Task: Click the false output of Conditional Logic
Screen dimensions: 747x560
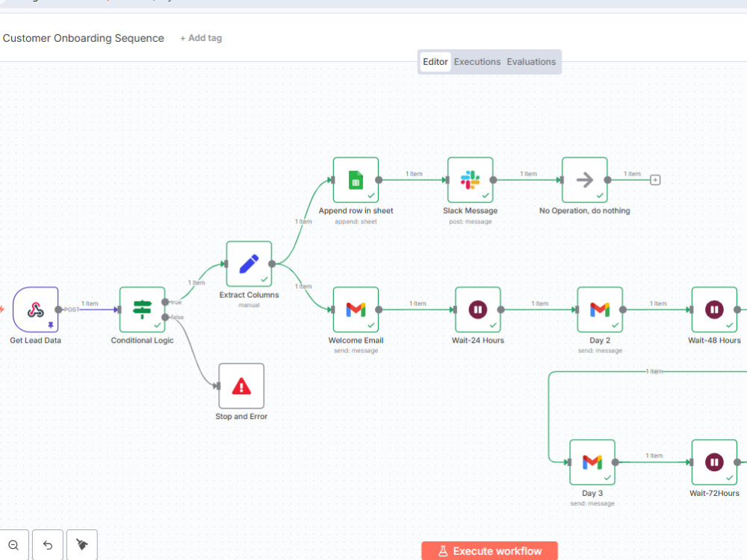Action: click(x=165, y=317)
